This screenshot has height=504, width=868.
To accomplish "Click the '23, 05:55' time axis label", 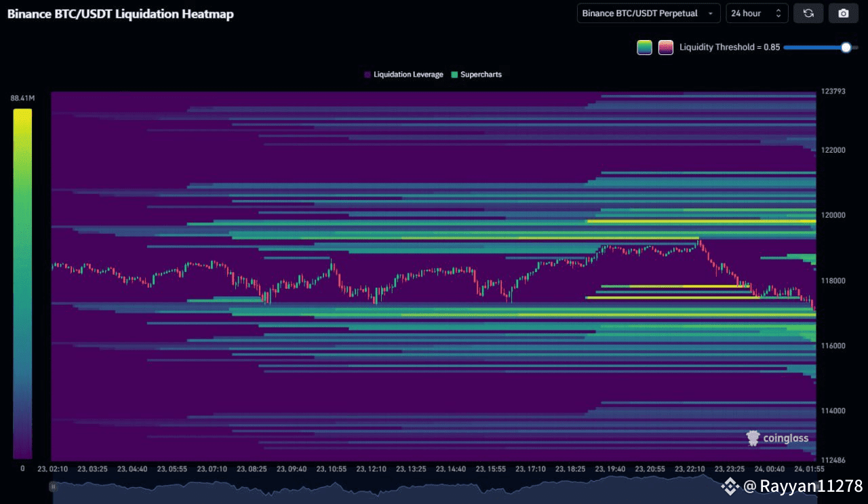I will pyautogui.click(x=172, y=469).
